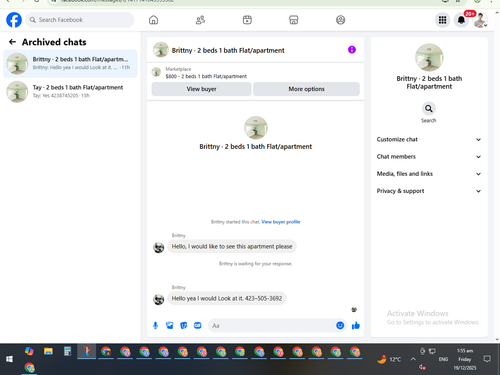Open Calculator from the taskbar
Viewport: 500px width, 375px height.
pos(67,351)
